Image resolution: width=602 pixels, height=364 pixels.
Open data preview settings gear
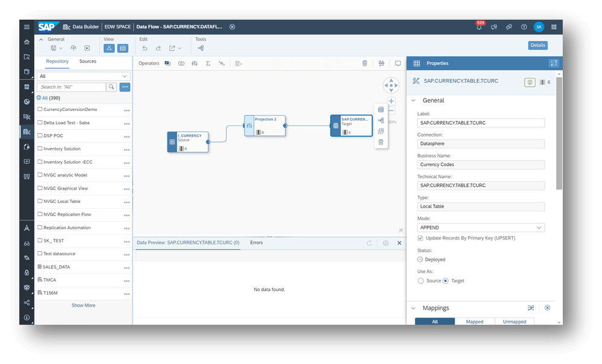(x=386, y=243)
